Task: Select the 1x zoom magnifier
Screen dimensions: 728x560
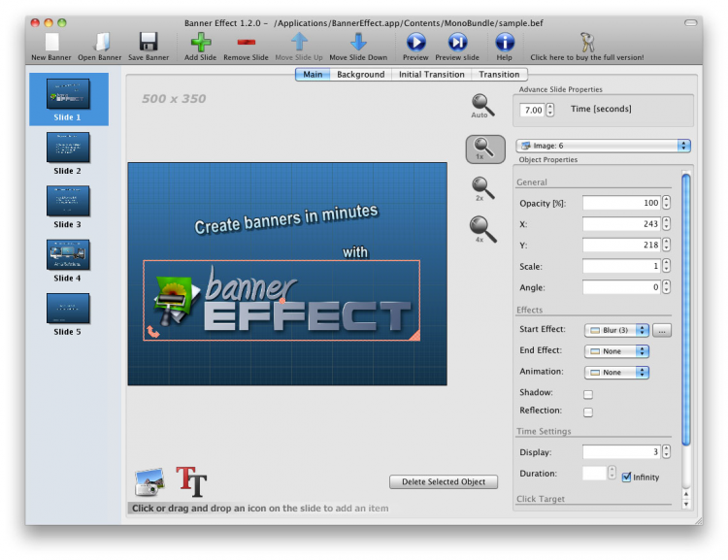Action: [485, 149]
